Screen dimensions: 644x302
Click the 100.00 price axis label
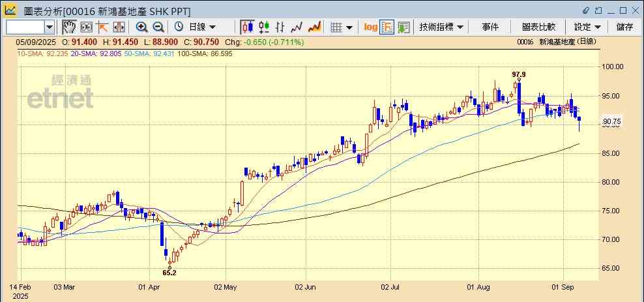pyautogui.click(x=612, y=67)
